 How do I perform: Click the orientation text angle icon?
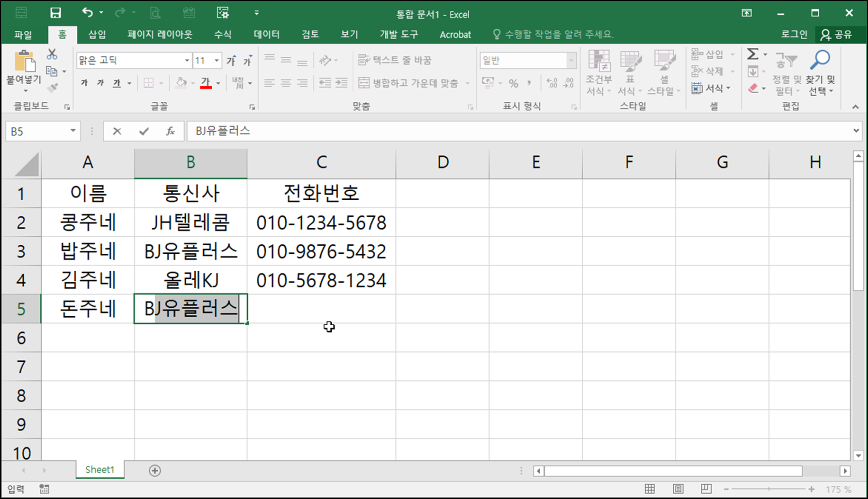coord(325,60)
